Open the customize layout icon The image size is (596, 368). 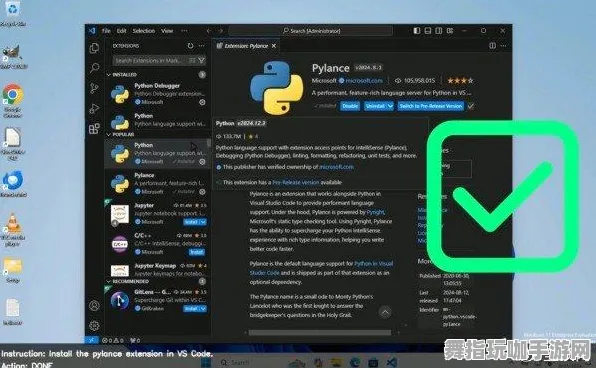tap(450, 30)
